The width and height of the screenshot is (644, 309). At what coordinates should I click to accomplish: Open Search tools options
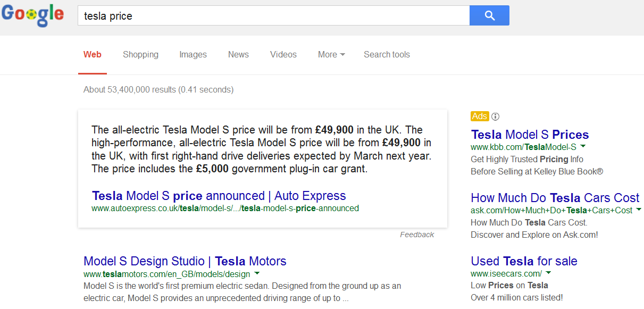pos(387,54)
